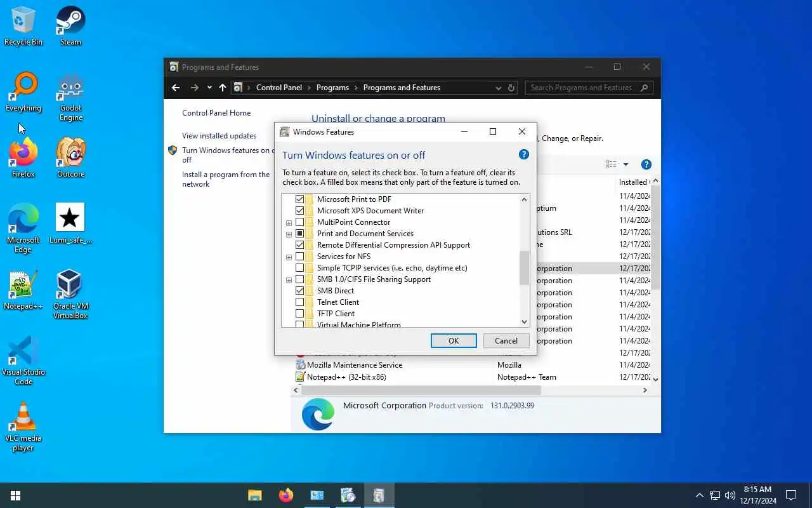Enable the Services for NFS checkbox

coord(299,257)
